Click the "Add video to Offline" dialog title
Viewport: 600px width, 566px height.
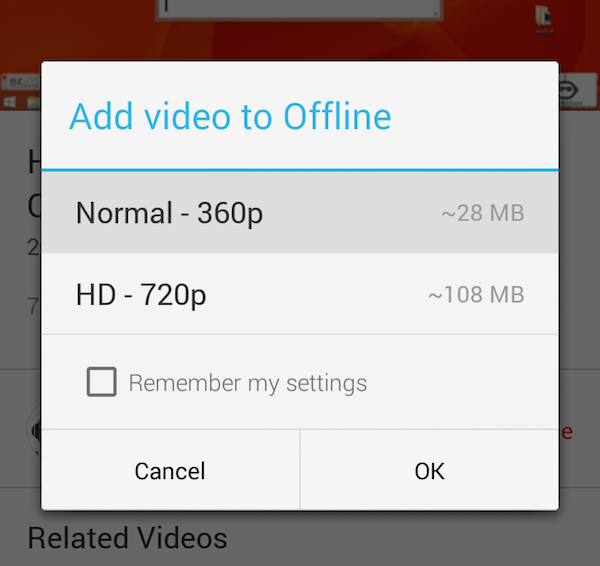point(230,116)
